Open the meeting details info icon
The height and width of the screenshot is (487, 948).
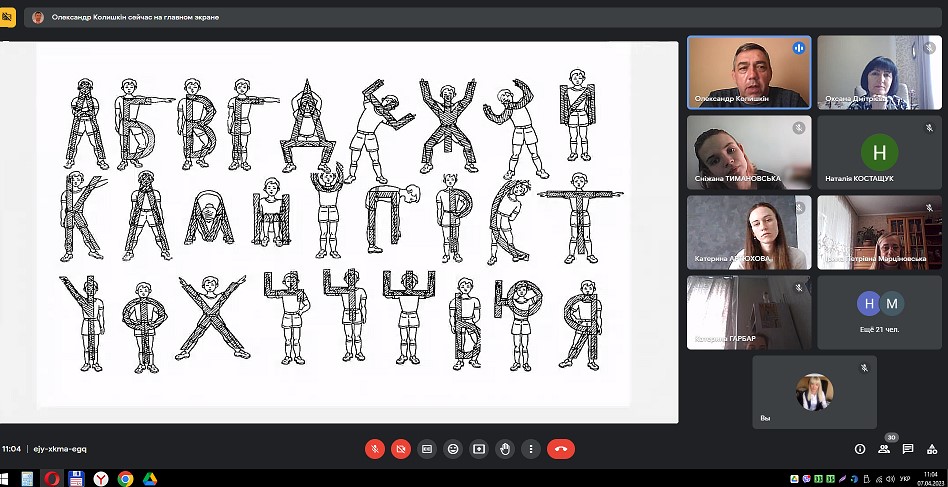click(859, 449)
